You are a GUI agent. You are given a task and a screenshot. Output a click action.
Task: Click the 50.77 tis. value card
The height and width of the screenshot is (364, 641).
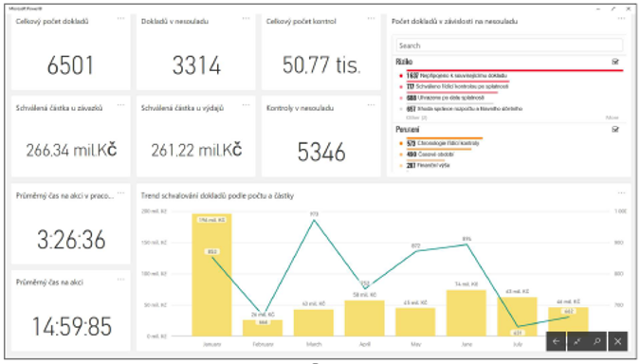(321, 65)
